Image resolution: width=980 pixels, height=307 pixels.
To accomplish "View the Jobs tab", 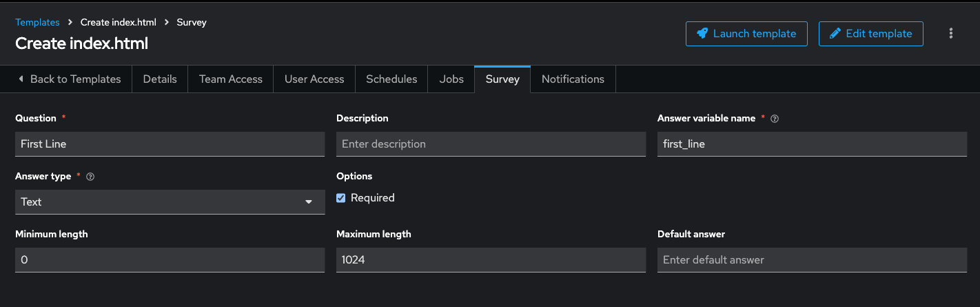I will [x=451, y=79].
